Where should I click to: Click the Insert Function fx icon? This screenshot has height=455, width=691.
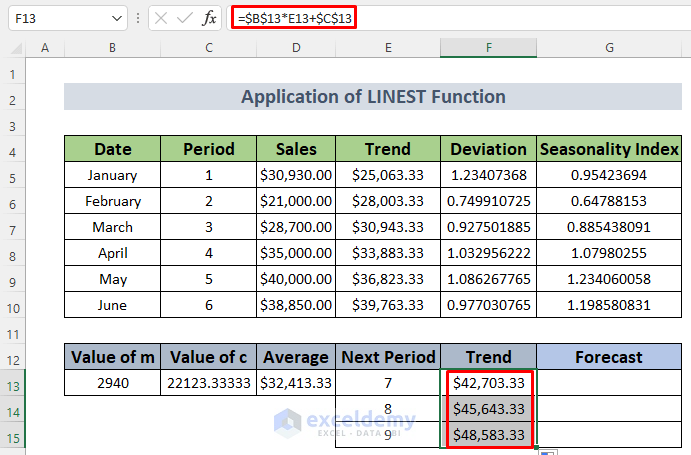coord(209,18)
